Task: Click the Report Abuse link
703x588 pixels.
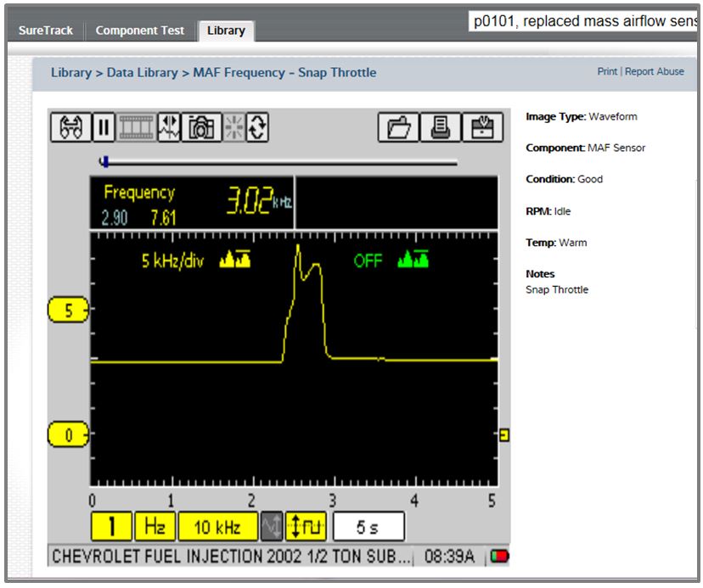Action: [655, 71]
